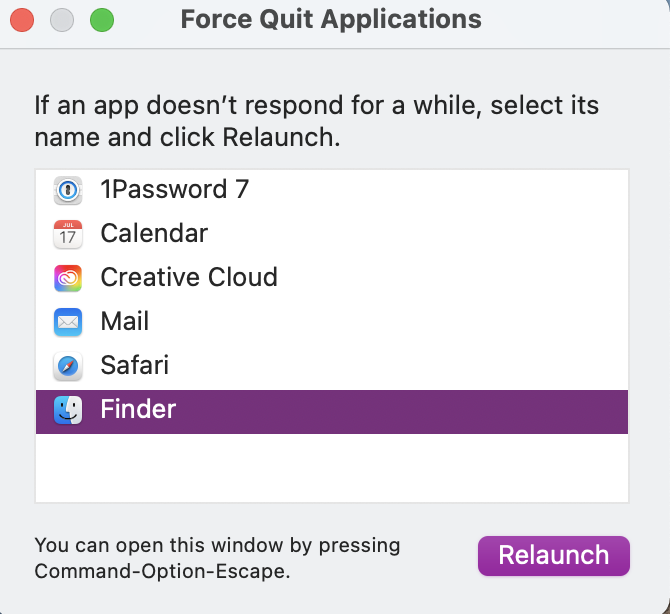
Task: Select the Calendar name in list
Action: click(154, 234)
